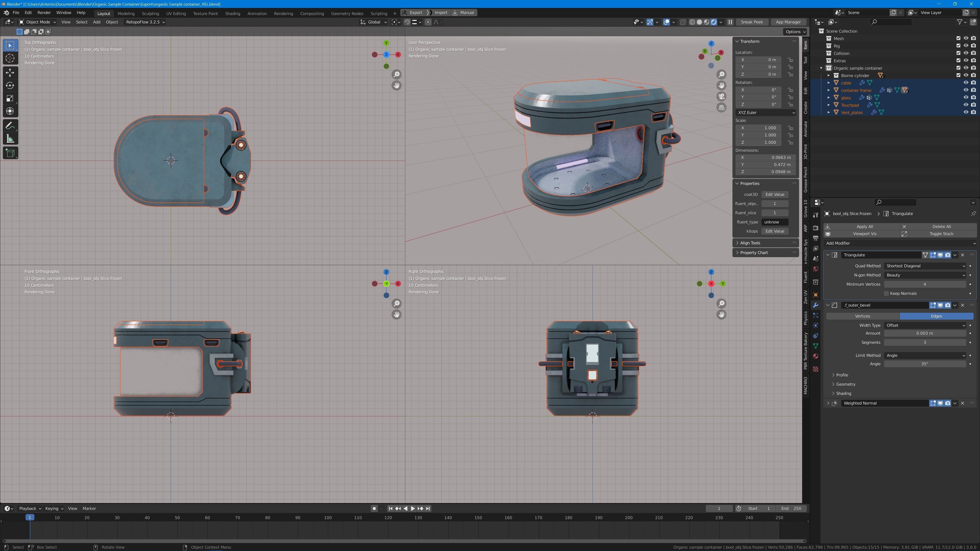This screenshot has height=551, width=980.
Task: Select the Annotate pencil tool
Action: coord(10,126)
